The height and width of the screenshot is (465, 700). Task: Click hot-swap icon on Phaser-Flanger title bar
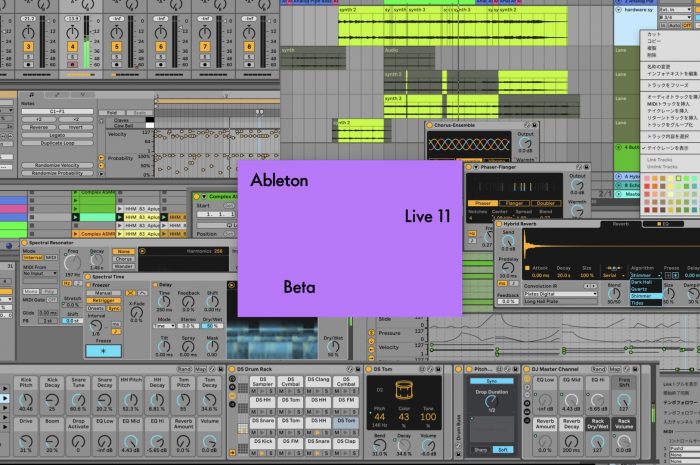click(x=579, y=167)
